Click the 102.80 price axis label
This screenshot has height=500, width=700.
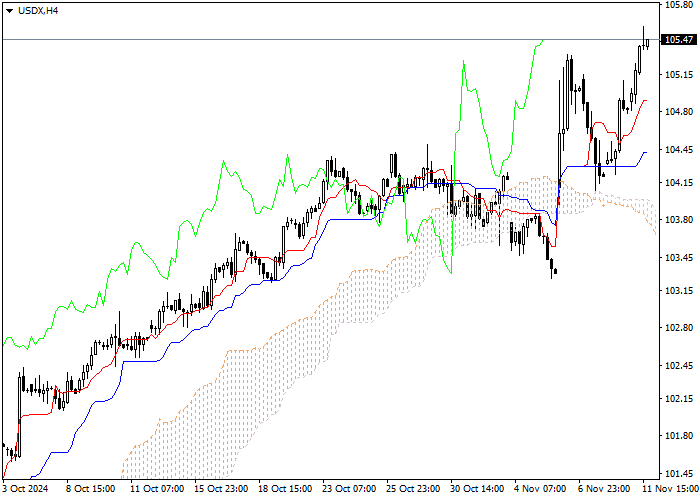(x=679, y=328)
